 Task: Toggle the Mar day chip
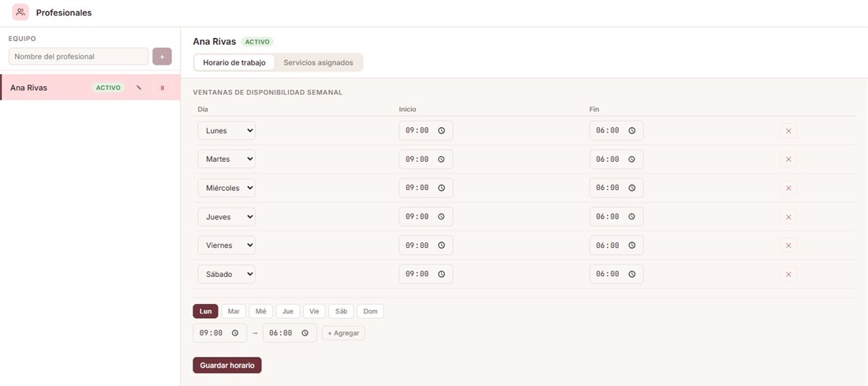234,311
